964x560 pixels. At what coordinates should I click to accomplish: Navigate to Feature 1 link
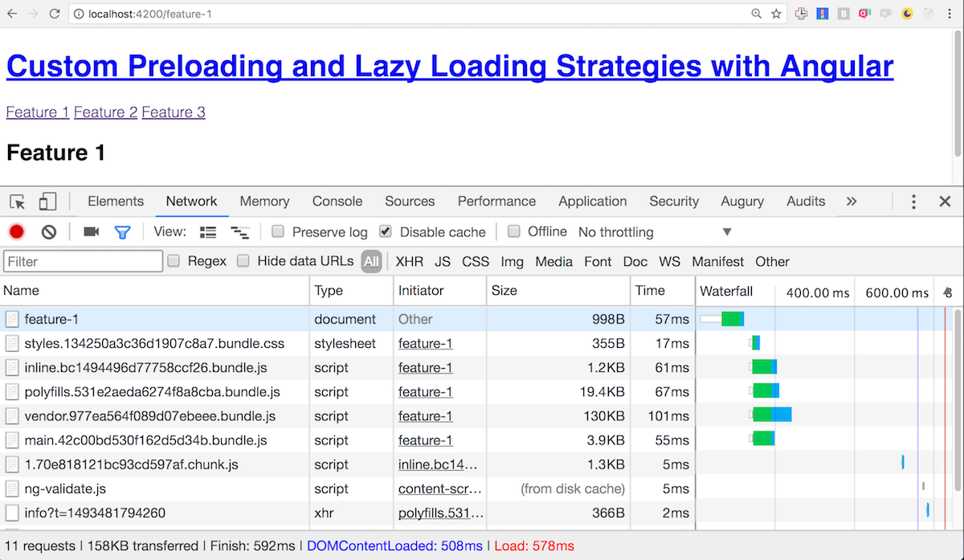pos(38,112)
